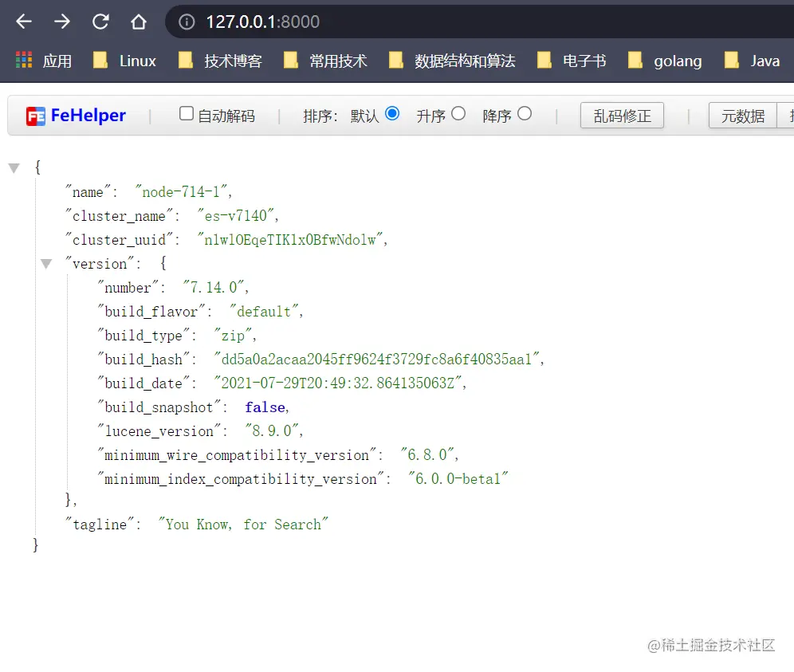This screenshot has width=794, height=672.
Task: Click the "cluster_uuid" key
Action: coord(119,239)
